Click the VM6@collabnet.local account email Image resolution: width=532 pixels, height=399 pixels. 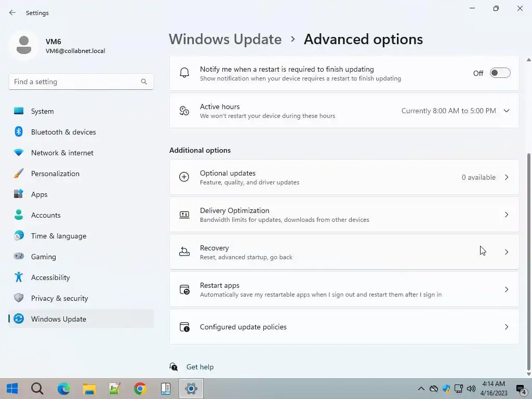(x=75, y=51)
